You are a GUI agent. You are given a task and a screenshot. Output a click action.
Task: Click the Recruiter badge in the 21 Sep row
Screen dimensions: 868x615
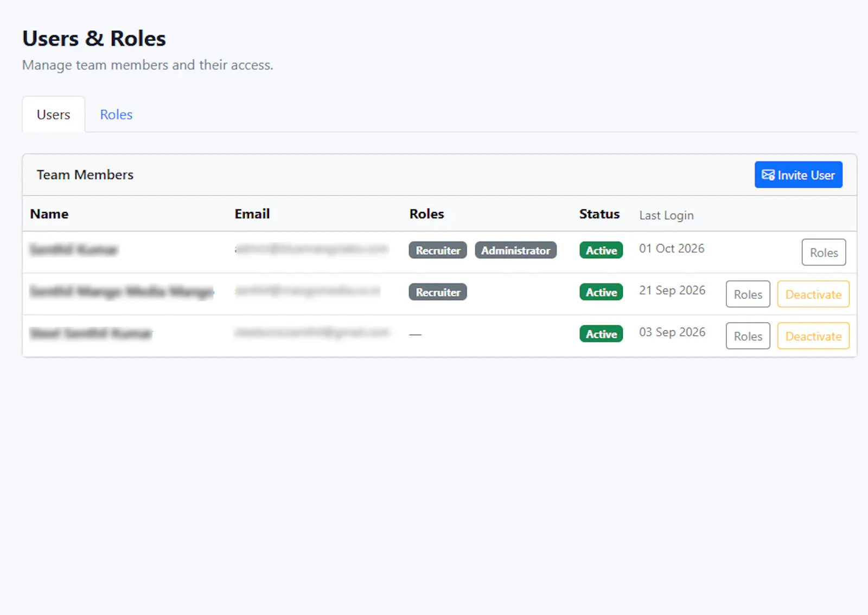click(438, 292)
